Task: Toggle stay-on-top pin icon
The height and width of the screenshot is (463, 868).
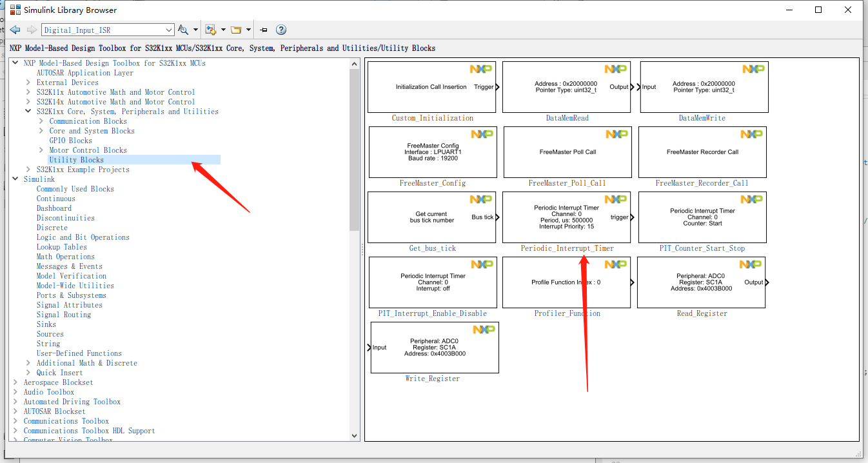Action: 264,30
